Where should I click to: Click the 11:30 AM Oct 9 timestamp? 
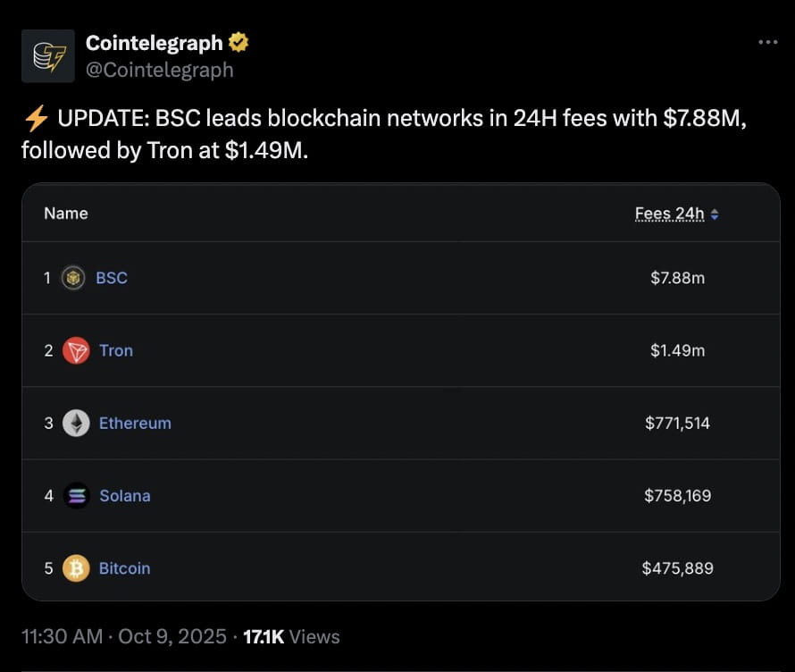123,636
